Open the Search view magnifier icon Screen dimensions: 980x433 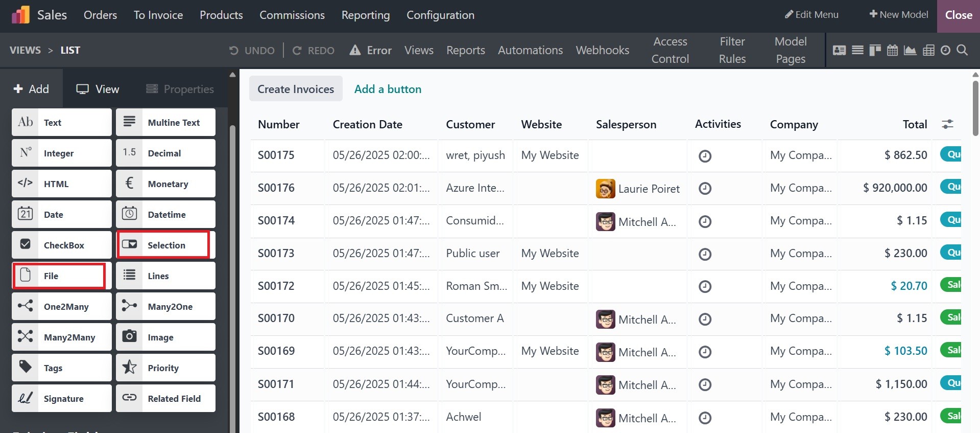click(x=962, y=50)
